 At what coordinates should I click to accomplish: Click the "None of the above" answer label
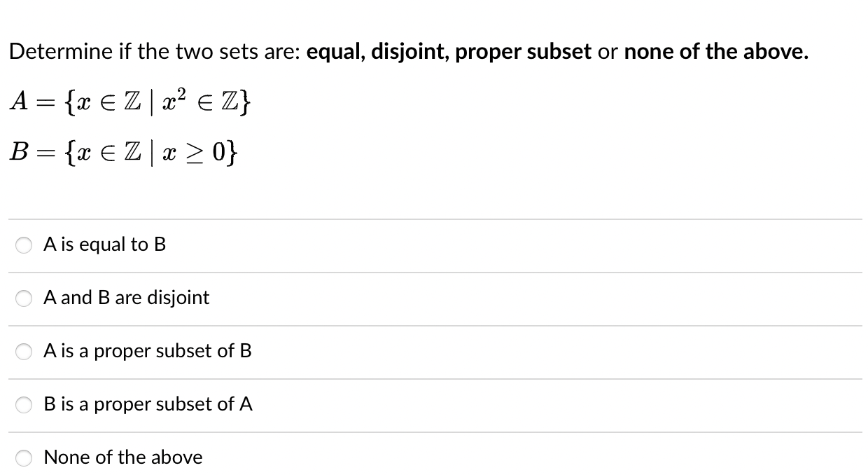[x=123, y=457]
